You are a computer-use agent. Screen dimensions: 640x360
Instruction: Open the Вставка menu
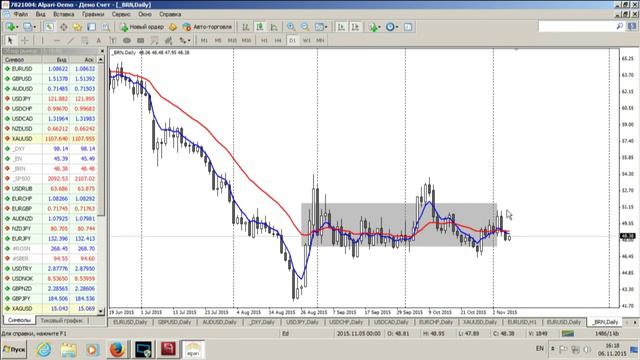point(63,14)
